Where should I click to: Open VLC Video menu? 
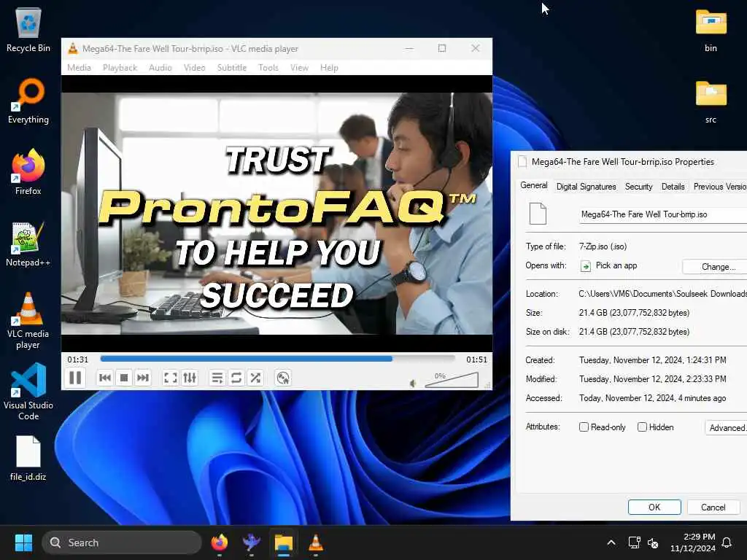click(194, 68)
